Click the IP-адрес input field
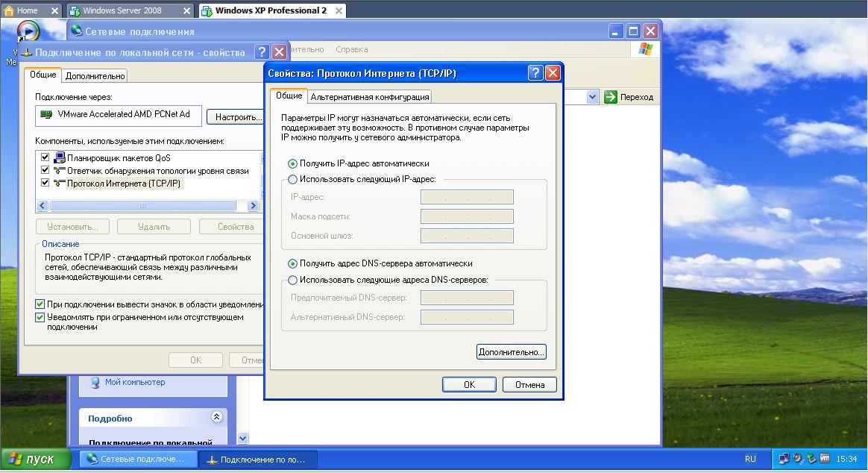This screenshot has height=473, width=868. point(467,197)
